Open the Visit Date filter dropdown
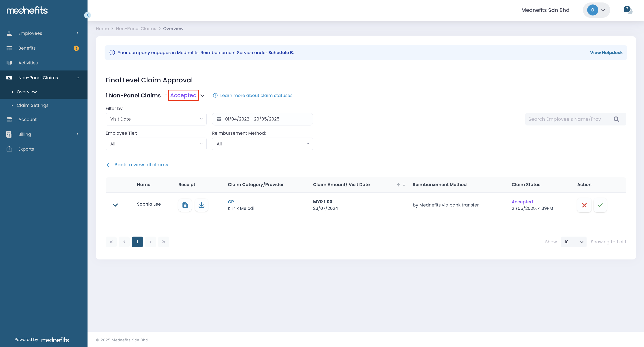 (x=156, y=119)
